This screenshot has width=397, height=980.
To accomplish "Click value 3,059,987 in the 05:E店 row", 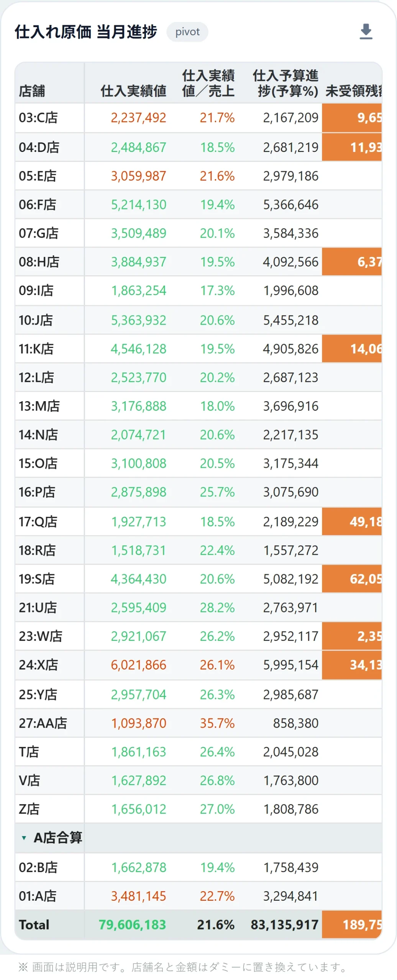I will coord(138,176).
